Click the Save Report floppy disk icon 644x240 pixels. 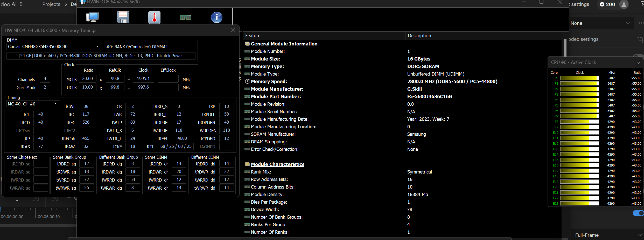click(x=123, y=17)
